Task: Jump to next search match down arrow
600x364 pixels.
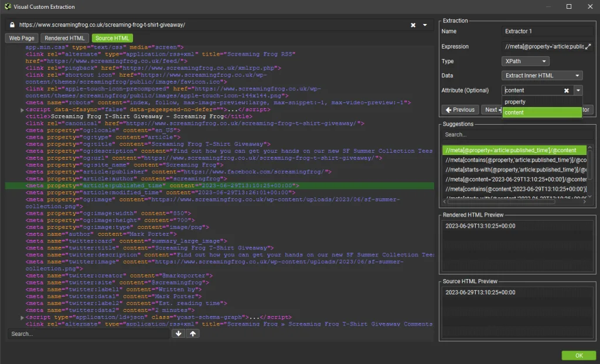Action: [179, 334]
